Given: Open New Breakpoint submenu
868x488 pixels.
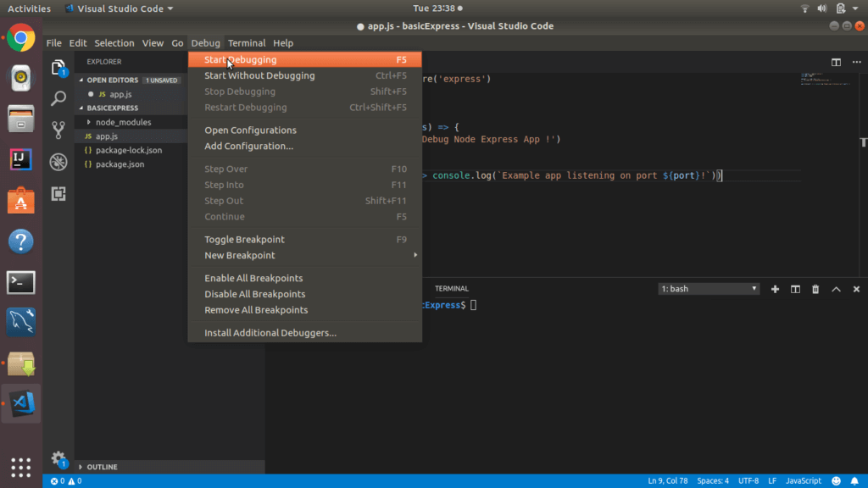Looking at the screenshot, I should tap(305, 255).
